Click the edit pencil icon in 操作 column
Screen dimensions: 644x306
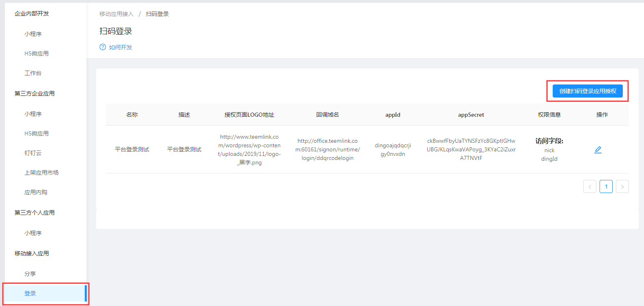coord(598,150)
